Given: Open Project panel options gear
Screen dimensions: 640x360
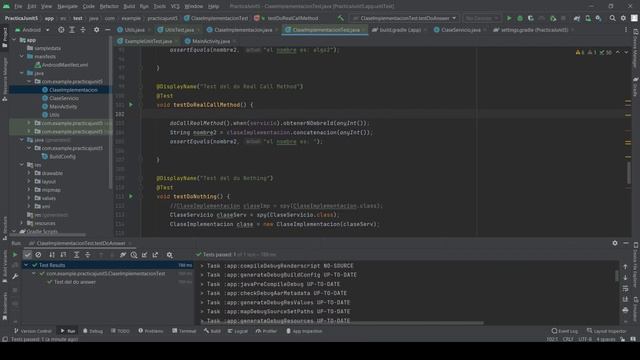Looking at the screenshot, I should tap(96, 30).
